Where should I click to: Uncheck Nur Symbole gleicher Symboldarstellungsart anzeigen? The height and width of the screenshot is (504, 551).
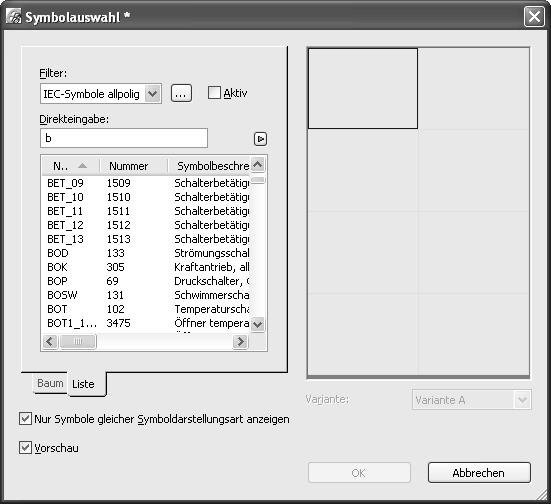(x=25, y=419)
